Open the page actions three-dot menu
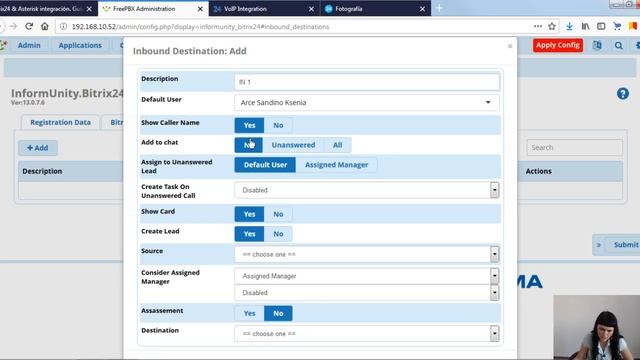The image size is (640, 360). pos(538,27)
